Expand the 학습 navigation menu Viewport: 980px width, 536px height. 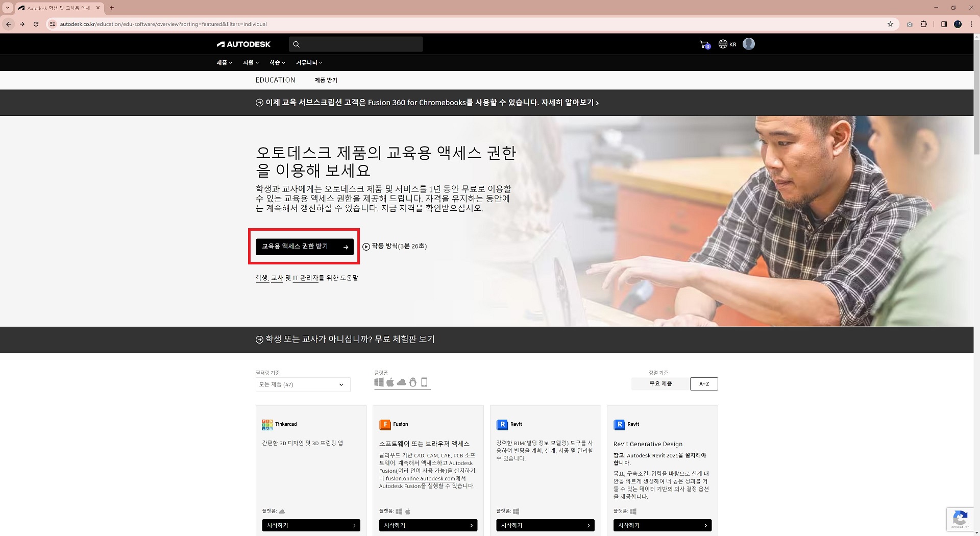pyautogui.click(x=277, y=63)
